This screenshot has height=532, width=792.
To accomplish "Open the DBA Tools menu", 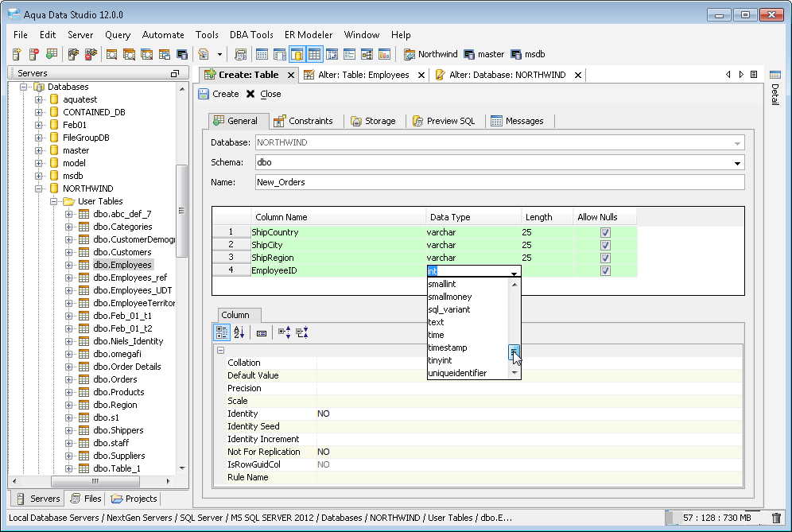I will tap(251, 35).
